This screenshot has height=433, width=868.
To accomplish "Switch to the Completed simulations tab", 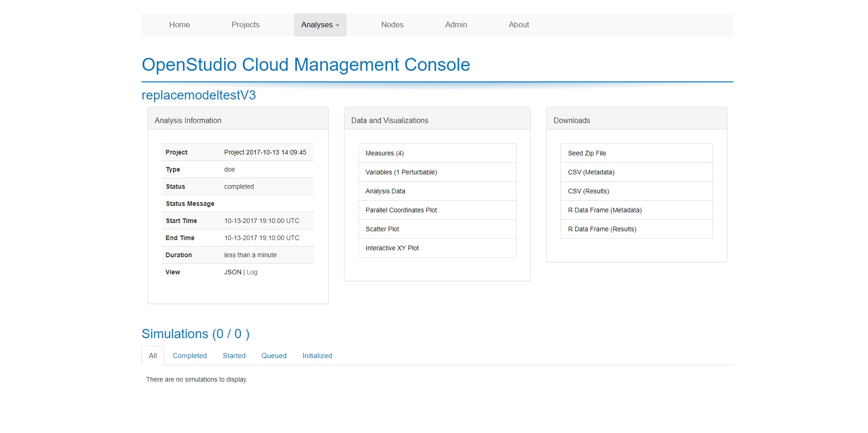I will 190,356.
